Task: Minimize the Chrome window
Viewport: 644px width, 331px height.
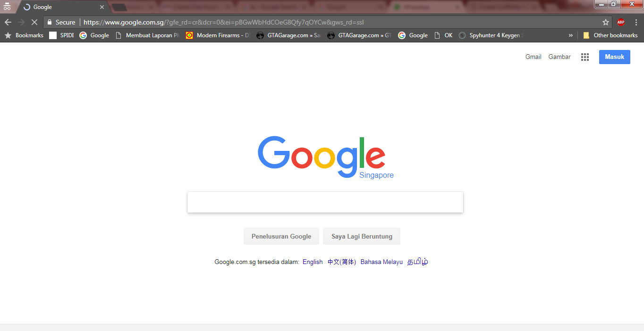Action: click(x=601, y=4)
